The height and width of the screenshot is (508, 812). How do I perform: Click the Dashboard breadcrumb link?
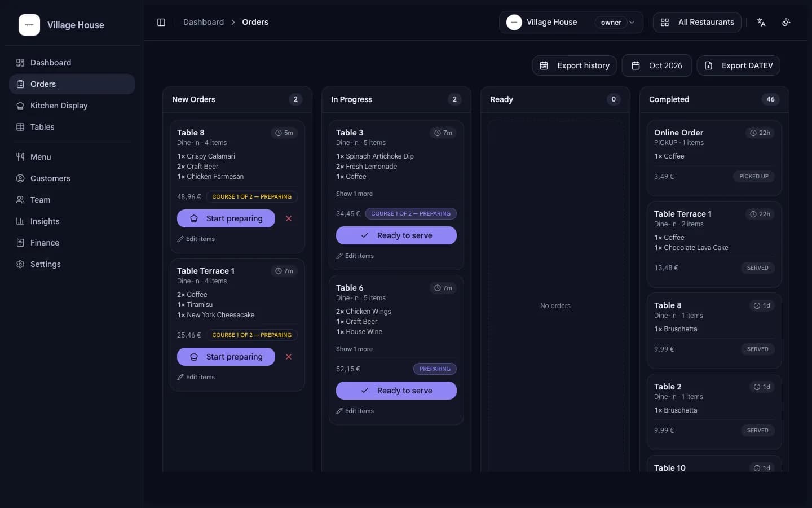[204, 22]
